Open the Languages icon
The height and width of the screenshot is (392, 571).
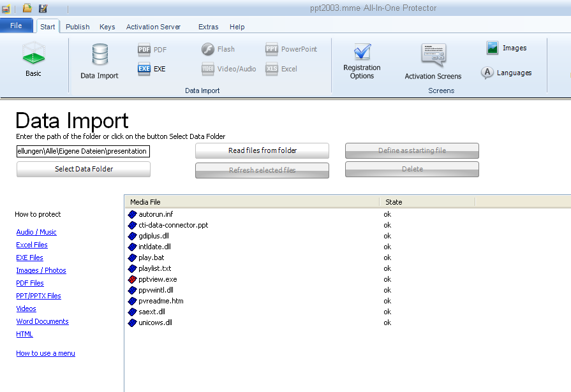(x=488, y=73)
